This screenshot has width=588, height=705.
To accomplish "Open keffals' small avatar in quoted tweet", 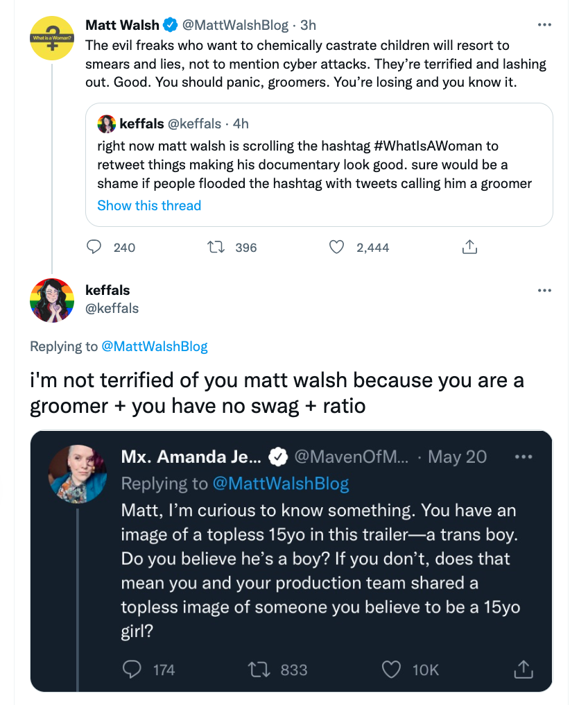I will (107, 124).
